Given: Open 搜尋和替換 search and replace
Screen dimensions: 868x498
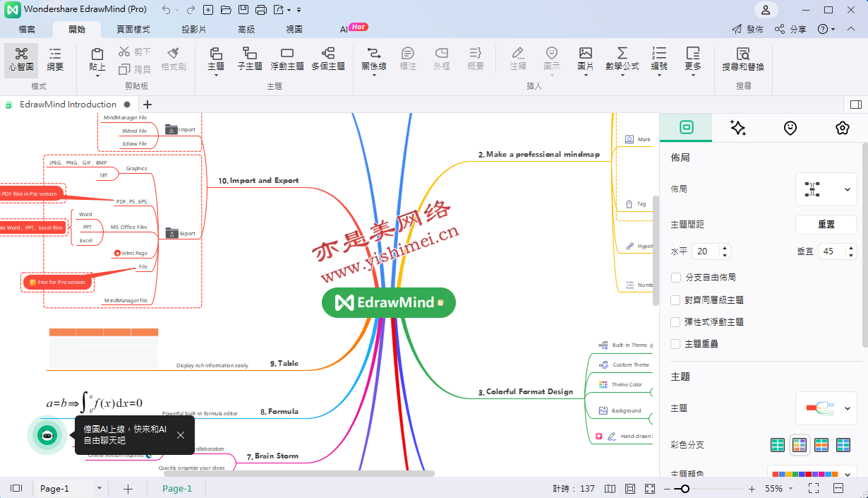Looking at the screenshot, I should point(743,59).
